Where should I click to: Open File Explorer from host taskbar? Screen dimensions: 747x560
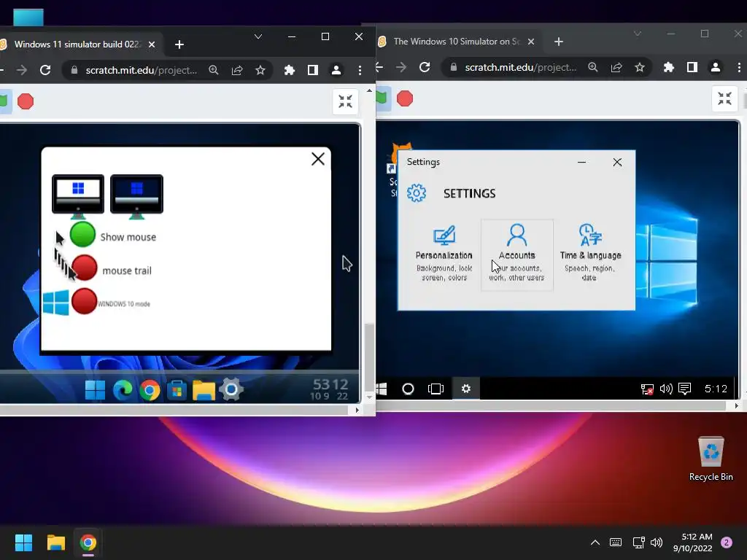[x=55, y=542]
